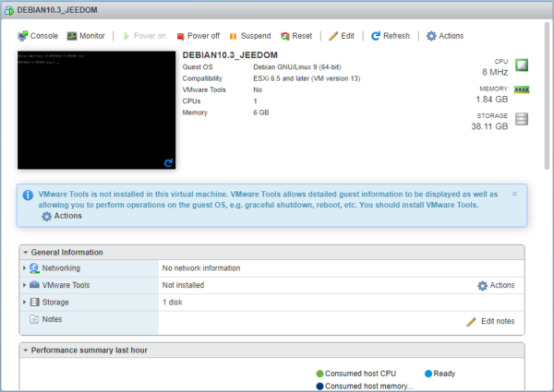
Task: Power off the virtual machine
Action: (199, 36)
